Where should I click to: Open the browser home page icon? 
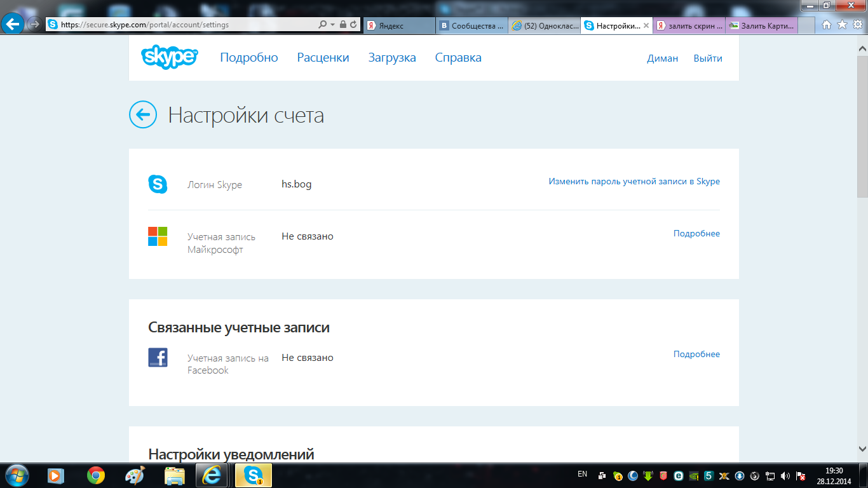tap(827, 25)
